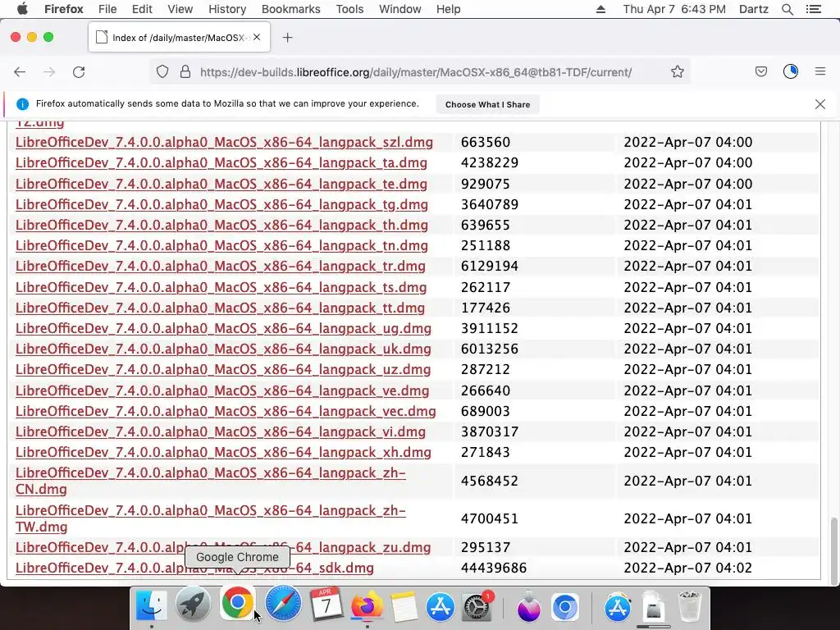Viewport: 840px width, 630px height.
Task: Open the History menu
Action: 227,9
